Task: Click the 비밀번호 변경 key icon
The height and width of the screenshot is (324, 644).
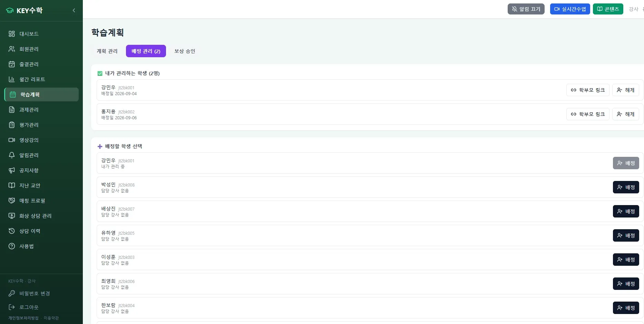Action: (12, 293)
